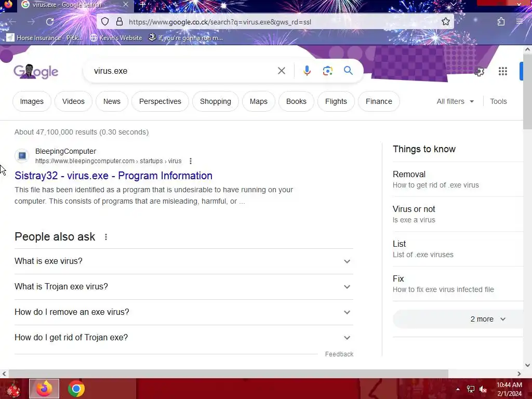The width and height of the screenshot is (532, 399).
Task: Open the Start menu ornament icon
Action: (14, 389)
